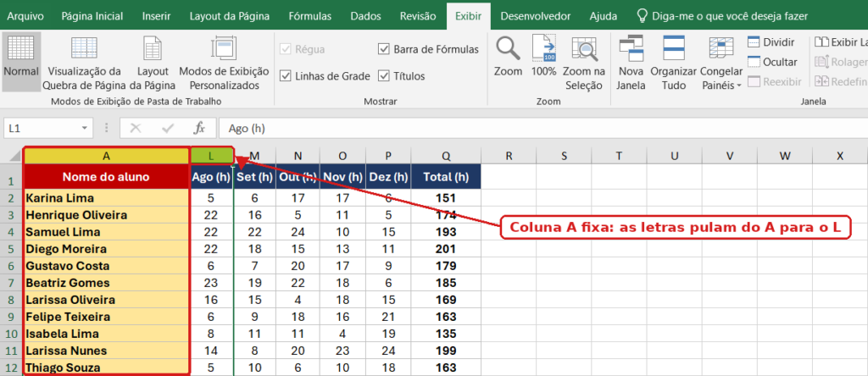
Task: Click the formula bar showing Ago (h)
Action: click(x=542, y=128)
